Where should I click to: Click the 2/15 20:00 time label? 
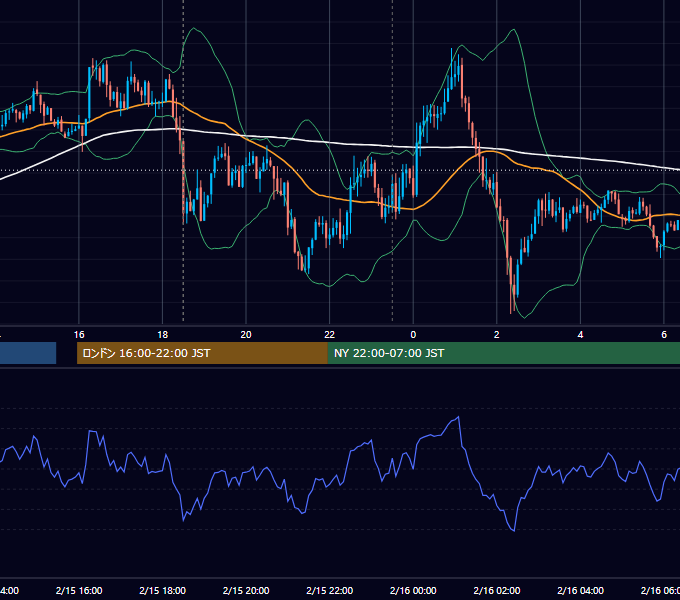click(x=246, y=590)
